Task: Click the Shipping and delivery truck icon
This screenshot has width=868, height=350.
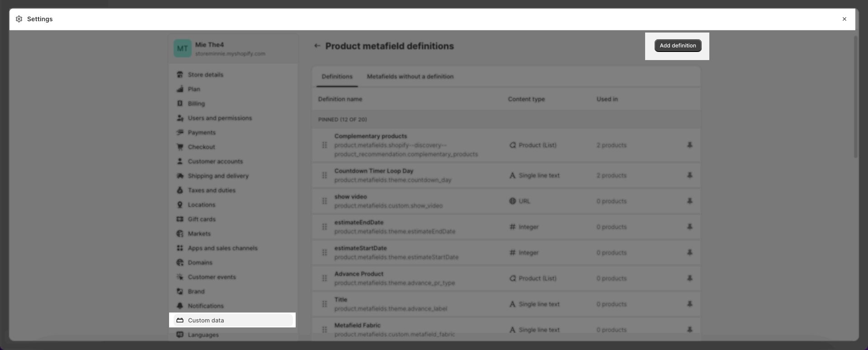Action: [180, 176]
